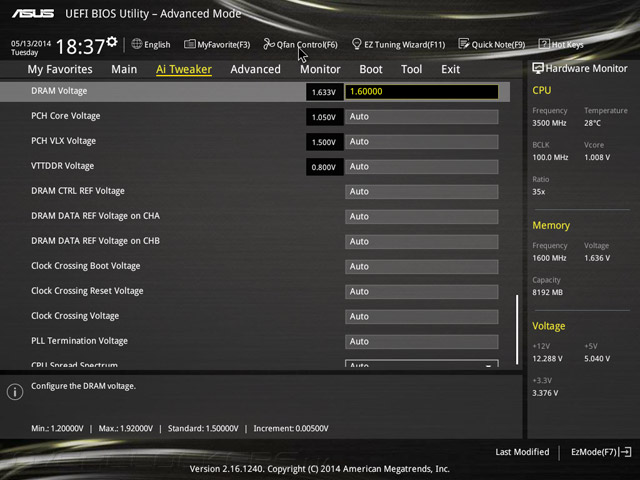Viewport: 640px width, 480px height.
Task: Click the 1.500V PCH VLX readout
Action: (324, 142)
